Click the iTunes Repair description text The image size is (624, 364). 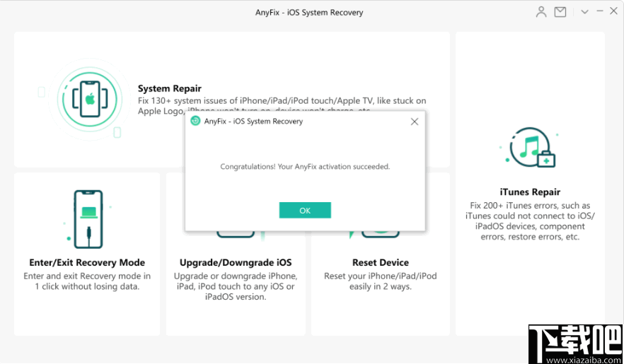coord(530,221)
